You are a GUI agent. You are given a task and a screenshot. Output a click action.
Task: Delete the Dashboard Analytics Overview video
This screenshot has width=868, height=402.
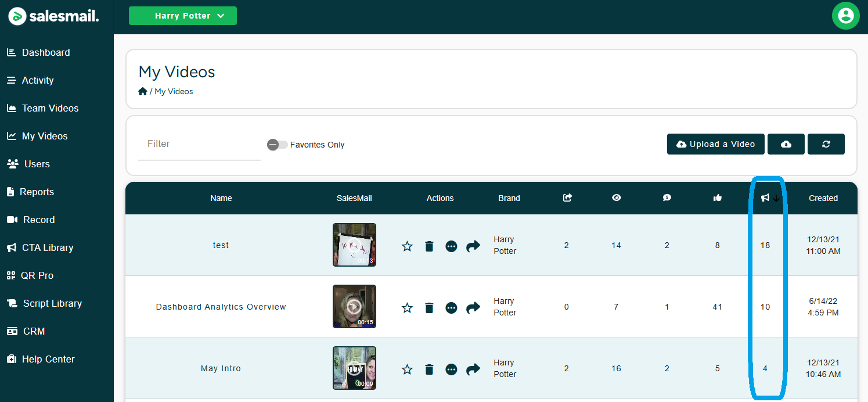point(429,308)
